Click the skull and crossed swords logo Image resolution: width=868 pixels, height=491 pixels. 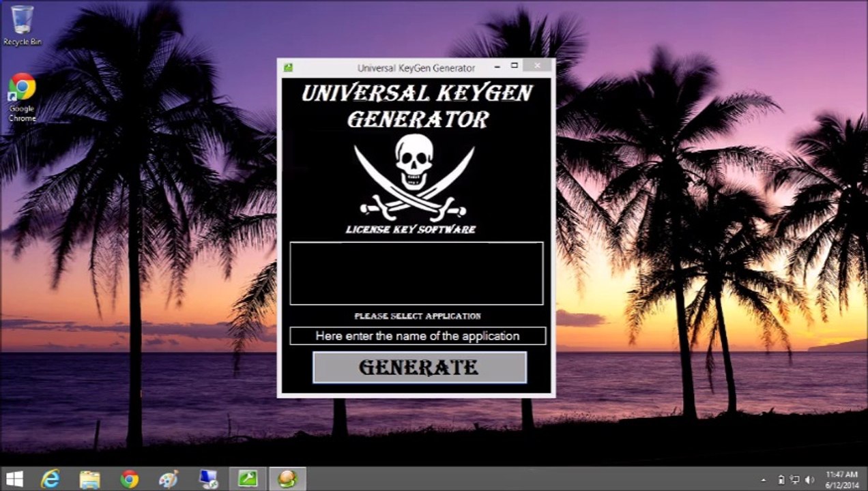coord(414,176)
